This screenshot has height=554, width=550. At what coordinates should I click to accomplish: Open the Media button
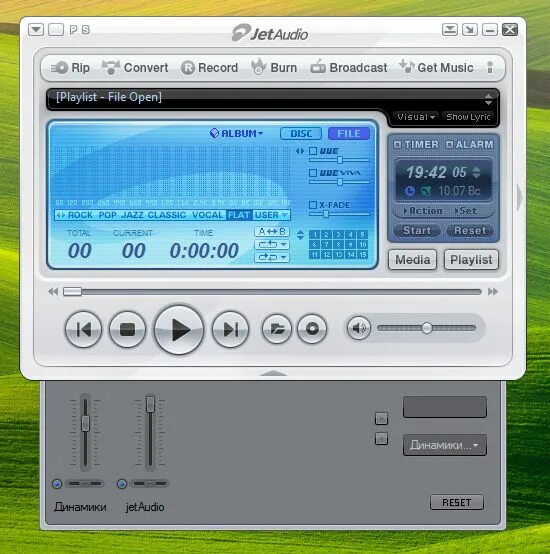point(413,260)
